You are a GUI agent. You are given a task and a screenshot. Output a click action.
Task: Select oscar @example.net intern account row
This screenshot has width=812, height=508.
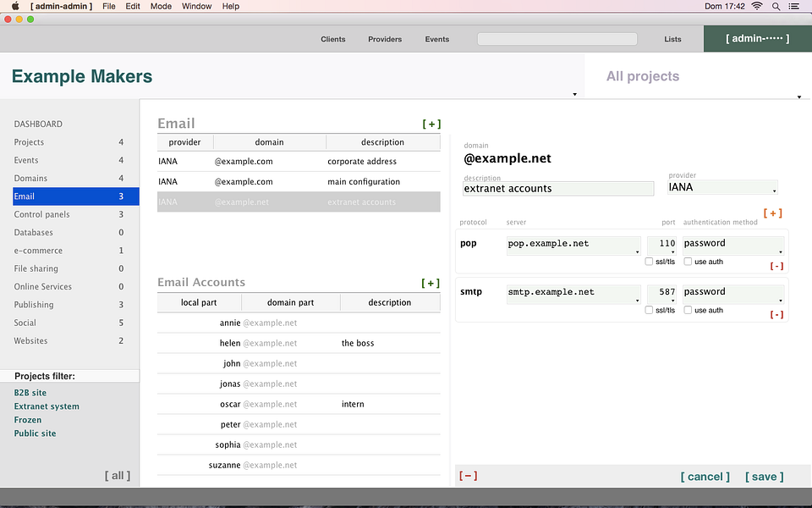(x=299, y=404)
